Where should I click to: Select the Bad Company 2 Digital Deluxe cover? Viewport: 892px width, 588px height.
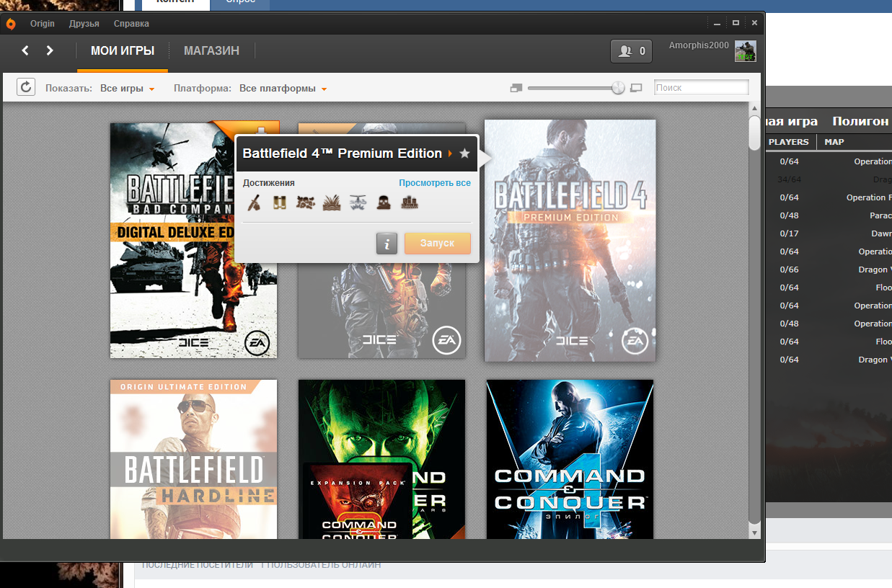(x=193, y=240)
